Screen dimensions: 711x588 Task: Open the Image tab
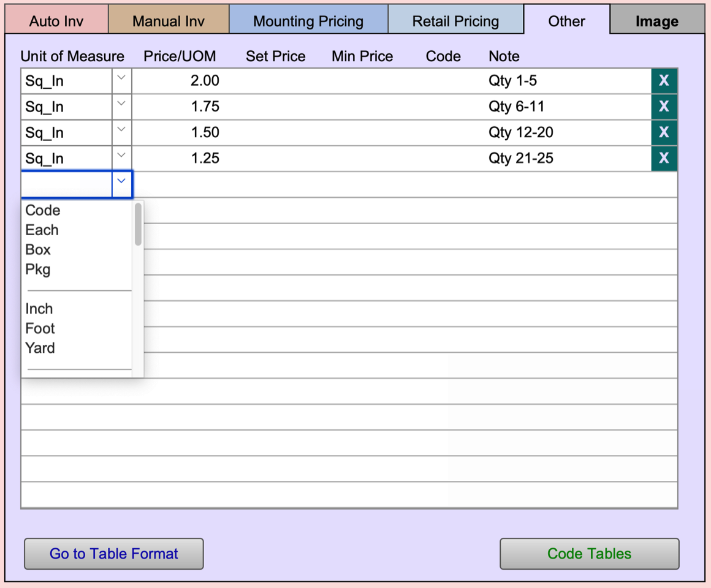[656, 21]
